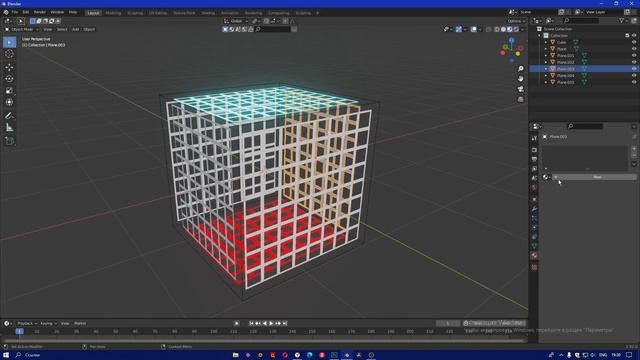Switch perspective/orthographic with grid icon
640x360 pixels.
click(520, 99)
